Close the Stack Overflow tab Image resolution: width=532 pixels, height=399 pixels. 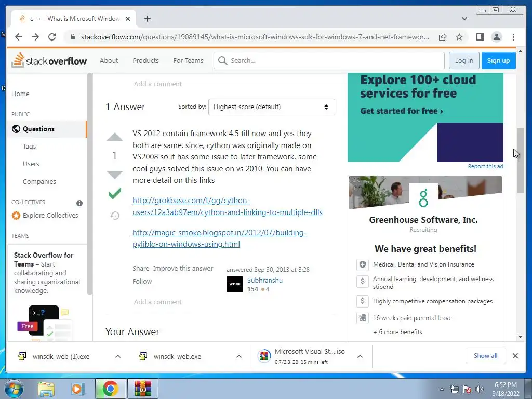pos(128,19)
